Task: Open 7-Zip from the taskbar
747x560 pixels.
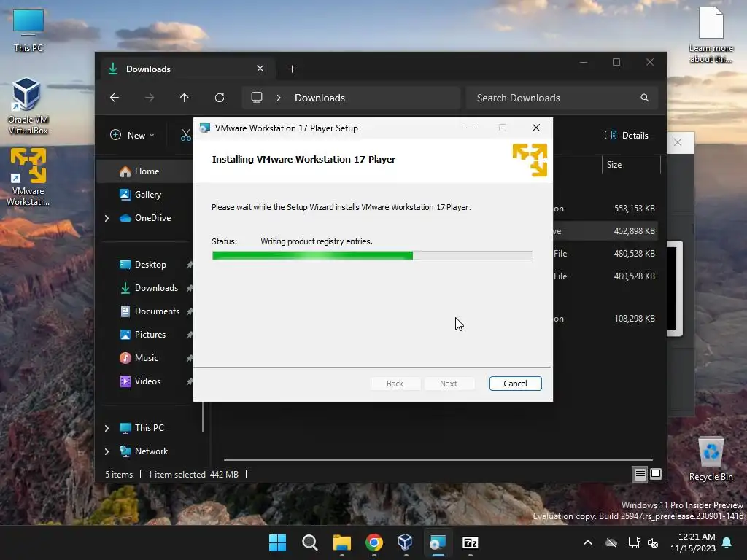Action: 471,542
